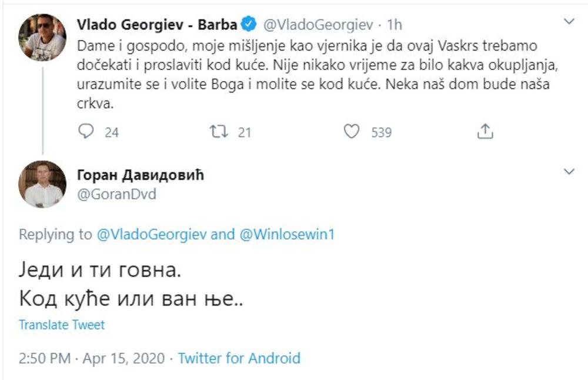The height and width of the screenshot is (380, 588).
Task: Expand the chevron menu on Vlado's tweet
Action: (569, 22)
